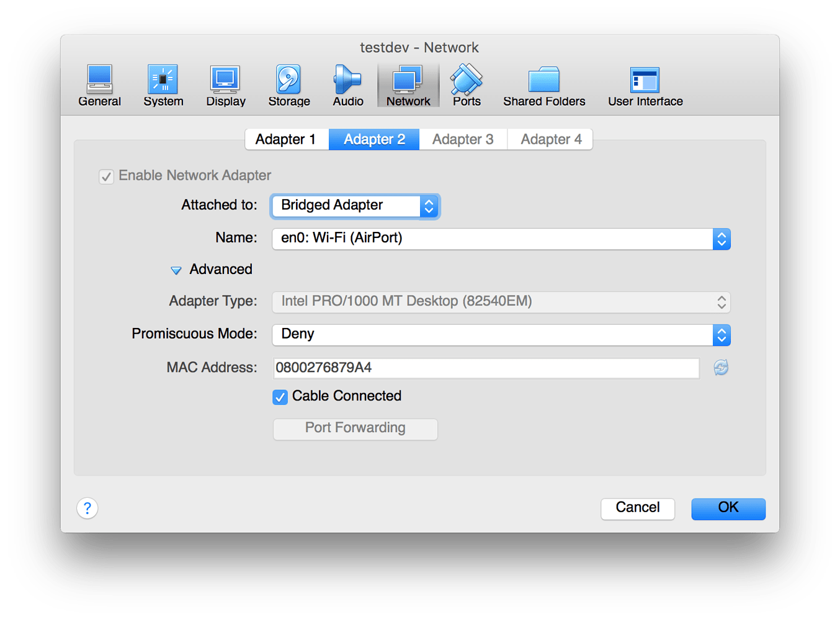
Task: Click the Storage settings icon
Action: [288, 84]
